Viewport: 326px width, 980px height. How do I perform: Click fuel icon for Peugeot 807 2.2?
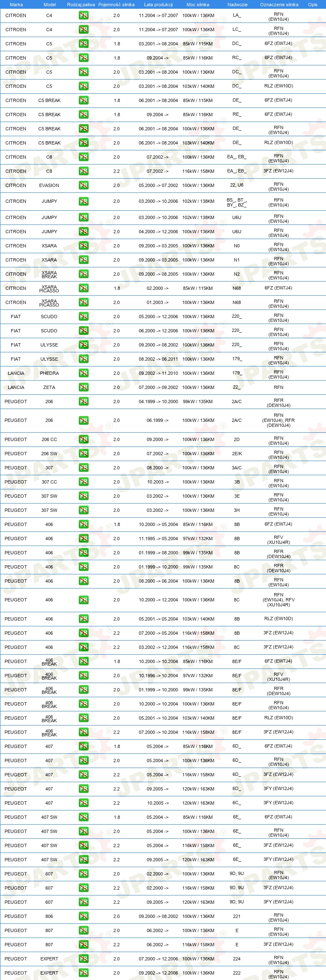[84, 945]
